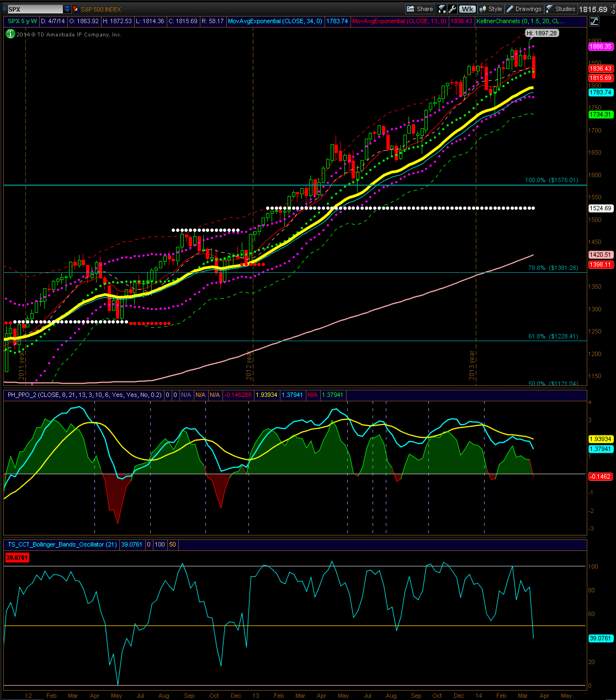The width and height of the screenshot is (616, 700).
Task: Click the S&P 500 INDEX description text
Action: coord(100,9)
